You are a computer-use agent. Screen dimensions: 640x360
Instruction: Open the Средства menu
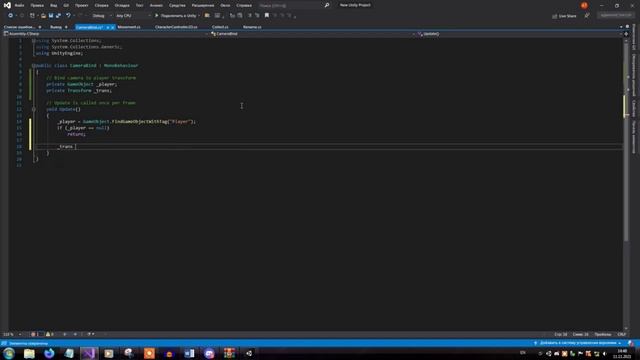click(x=177, y=6)
